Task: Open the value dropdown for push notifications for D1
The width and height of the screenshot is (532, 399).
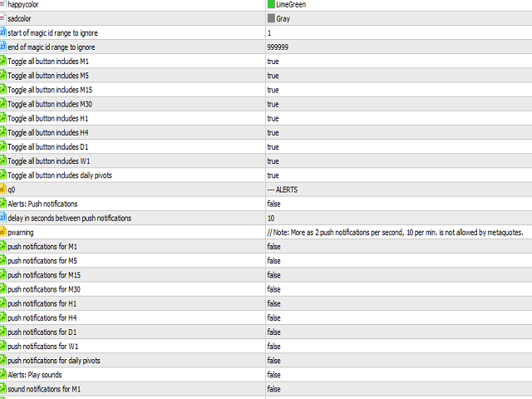Action: [273, 332]
